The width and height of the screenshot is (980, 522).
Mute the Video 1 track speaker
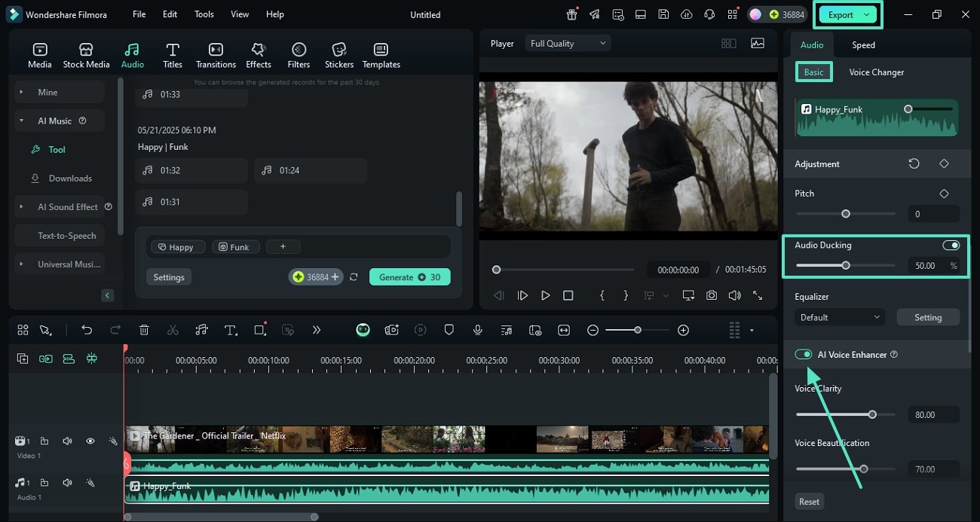tap(67, 441)
